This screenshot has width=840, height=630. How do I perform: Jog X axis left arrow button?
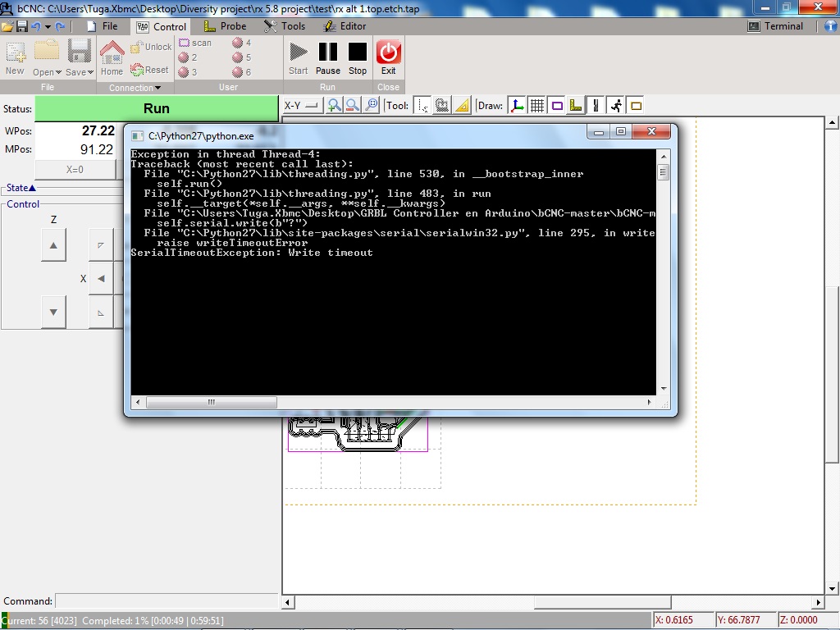click(101, 279)
